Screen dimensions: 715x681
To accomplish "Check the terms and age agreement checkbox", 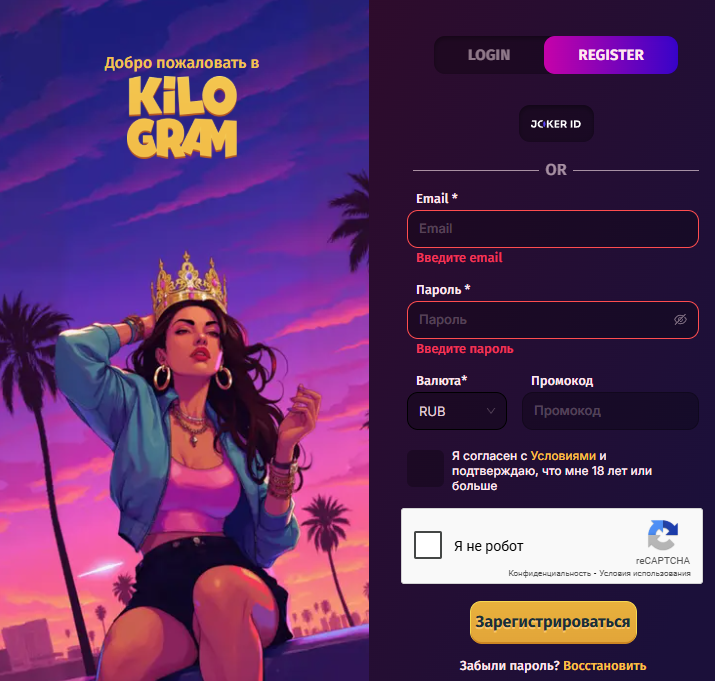I will click(x=425, y=468).
